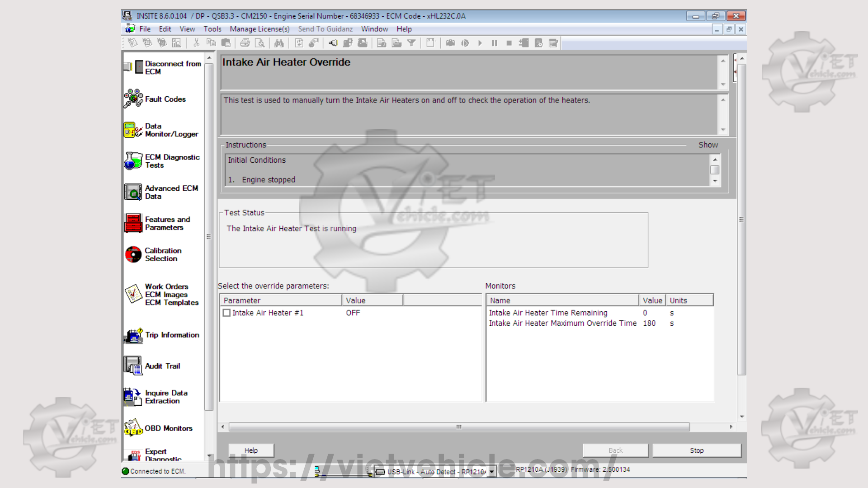The height and width of the screenshot is (488, 868).
Task: Click the Help button at bottom
Action: (x=251, y=450)
